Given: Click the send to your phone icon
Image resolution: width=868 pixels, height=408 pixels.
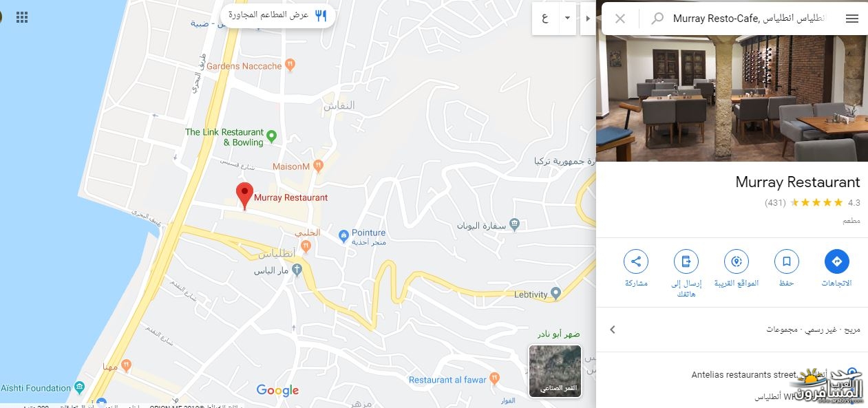Looking at the screenshot, I should tap(686, 261).
